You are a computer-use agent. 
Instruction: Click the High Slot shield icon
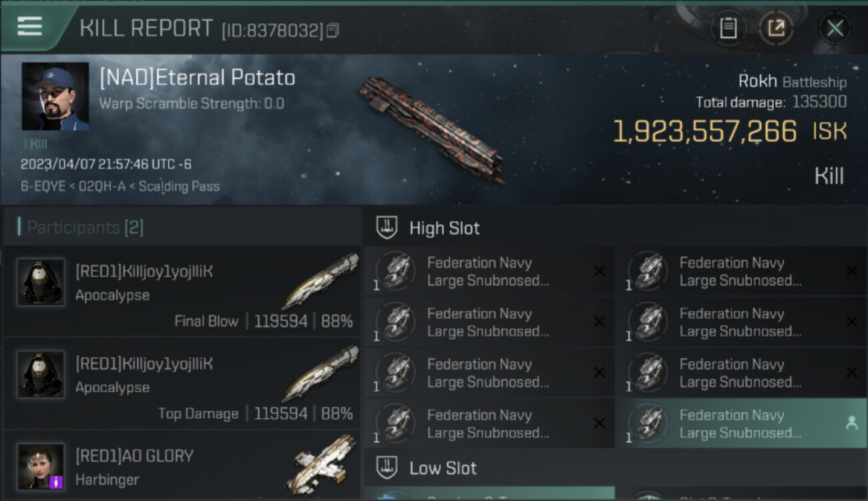pyautogui.click(x=387, y=228)
